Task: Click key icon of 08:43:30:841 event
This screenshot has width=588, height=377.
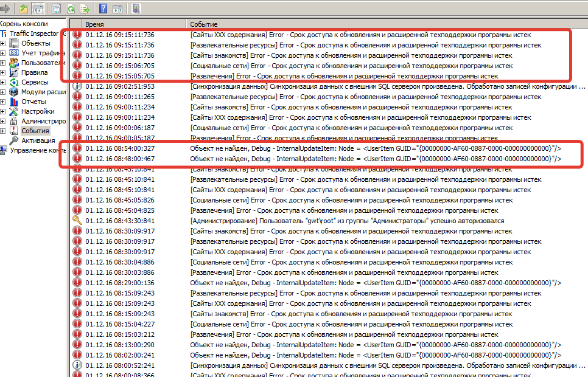Action: [x=77, y=220]
